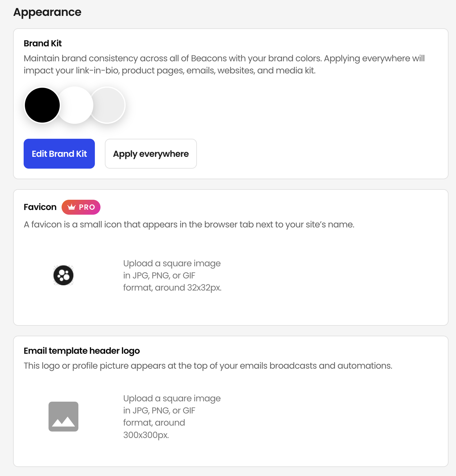Click the Email template header logo title
The image size is (456, 476).
(x=82, y=351)
